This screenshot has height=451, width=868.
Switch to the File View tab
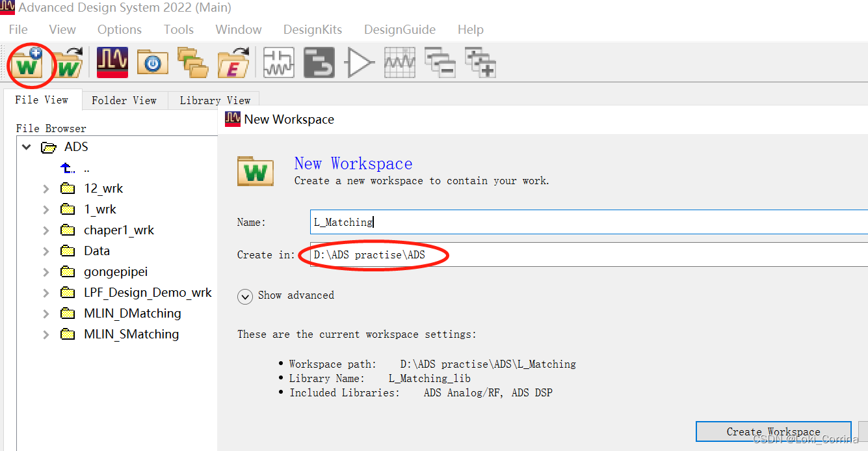click(x=42, y=100)
